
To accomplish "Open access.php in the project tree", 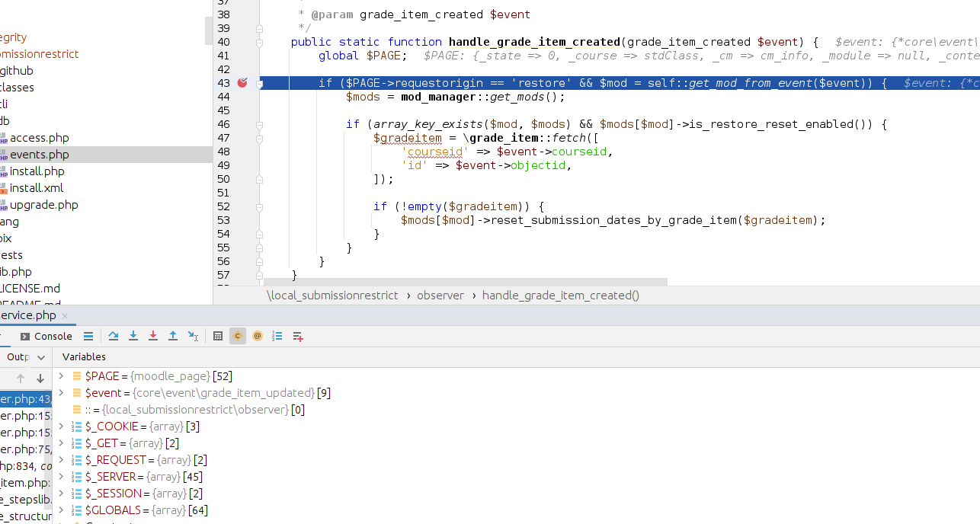I will click(39, 138).
